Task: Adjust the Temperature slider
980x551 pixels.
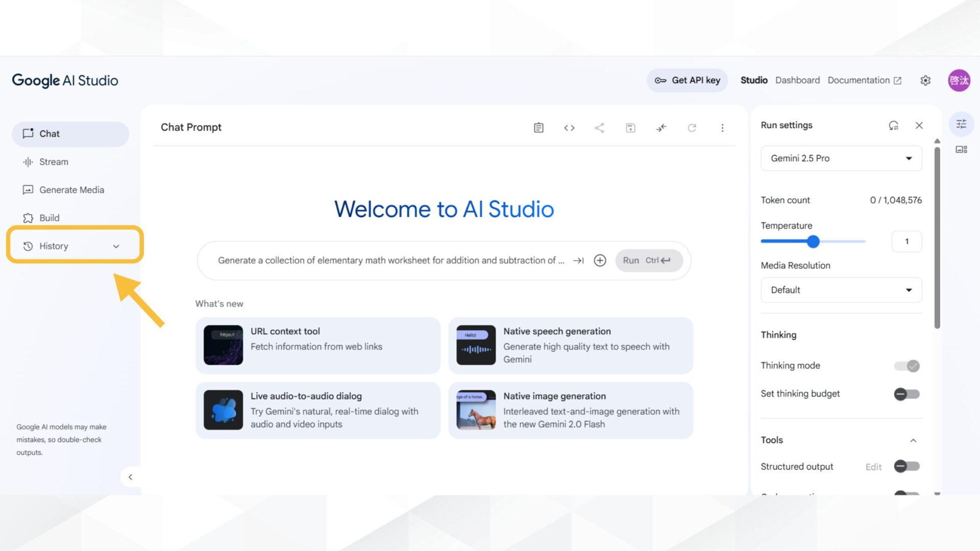Action: pyautogui.click(x=813, y=242)
